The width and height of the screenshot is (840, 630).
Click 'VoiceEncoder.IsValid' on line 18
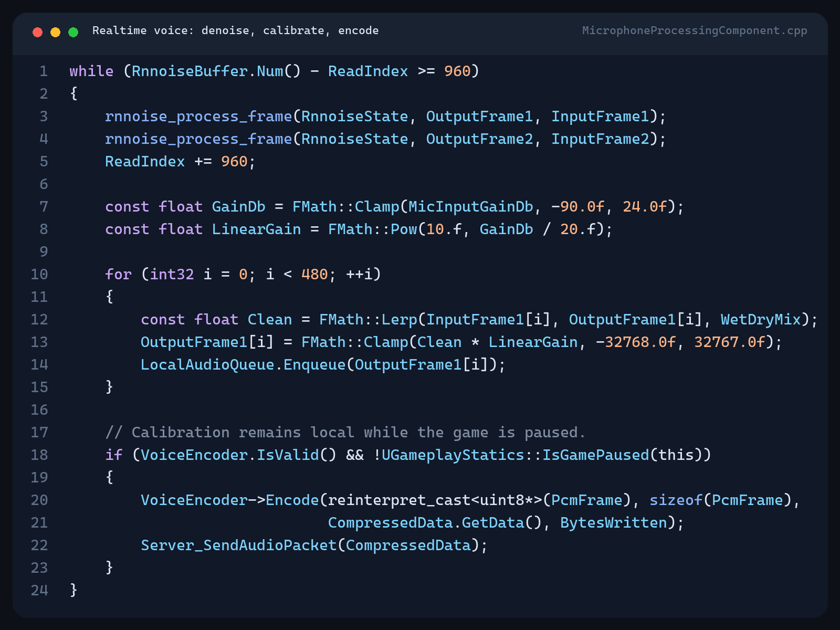[x=229, y=455]
